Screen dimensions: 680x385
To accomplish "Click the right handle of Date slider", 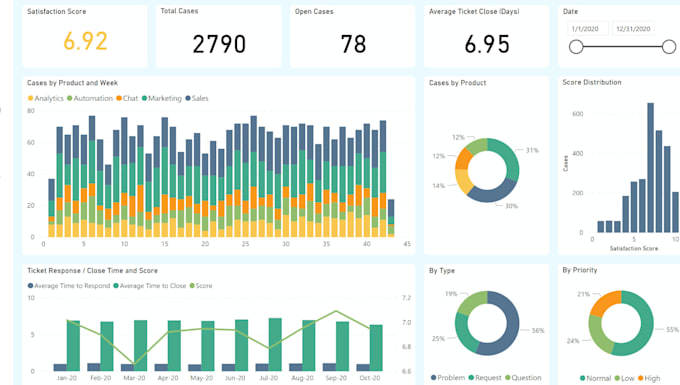I will click(669, 46).
